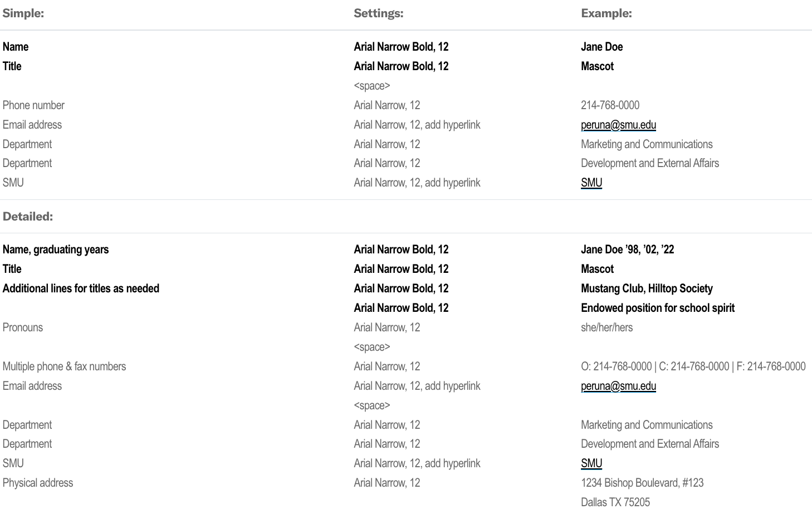The image size is (812, 514).
Task: Open the SMU hyperlink in Simple example
Action: click(x=591, y=183)
